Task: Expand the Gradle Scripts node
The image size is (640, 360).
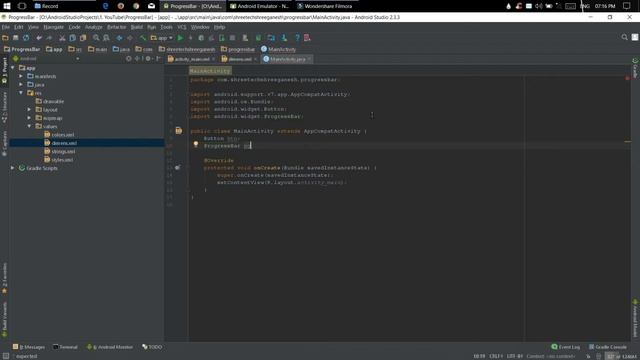Action: [x=13, y=168]
